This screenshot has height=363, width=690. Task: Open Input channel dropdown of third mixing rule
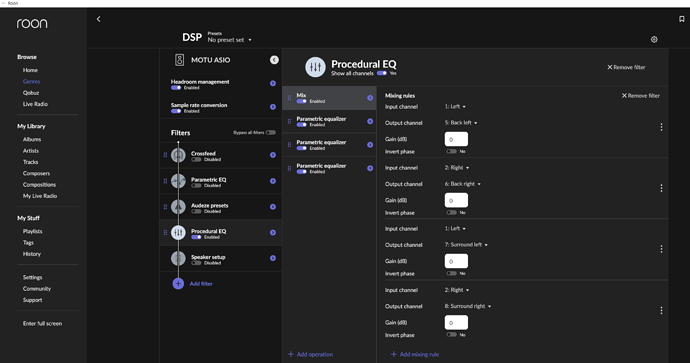coord(455,229)
